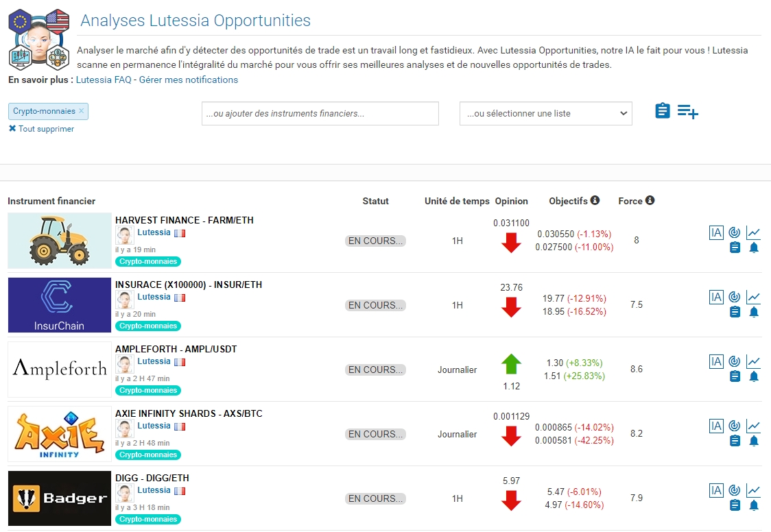Image resolution: width=771 pixels, height=532 pixels.
Task: Click the 'Analyses Lutessia Opportunities' heading
Action: click(195, 21)
